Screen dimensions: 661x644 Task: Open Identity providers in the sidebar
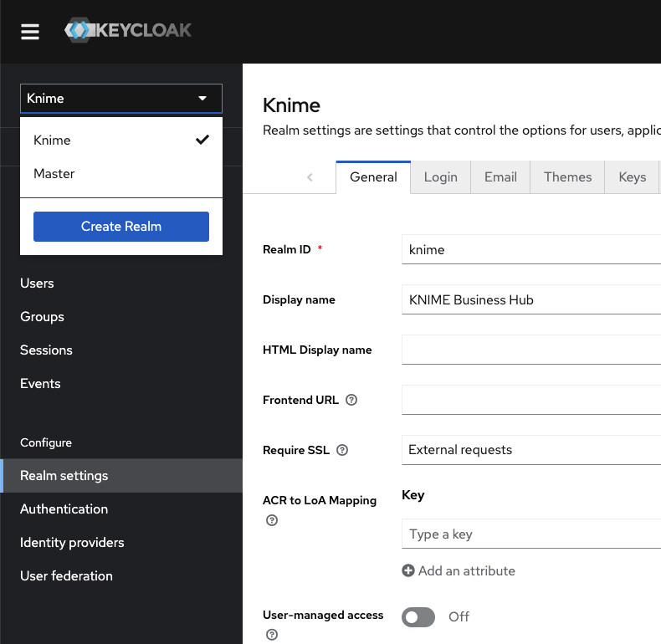click(72, 543)
